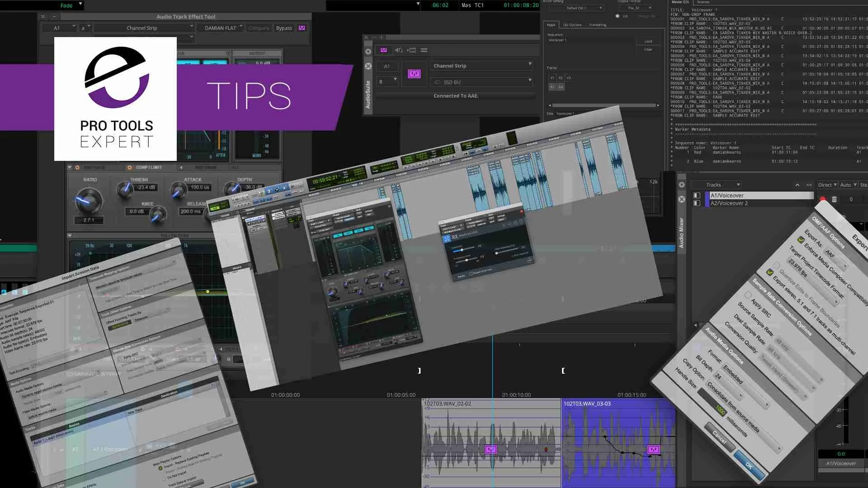Open the DAMIAN FLAT preset dropdown
Image resolution: width=868 pixels, height=488 pixels.
[221, 28]
